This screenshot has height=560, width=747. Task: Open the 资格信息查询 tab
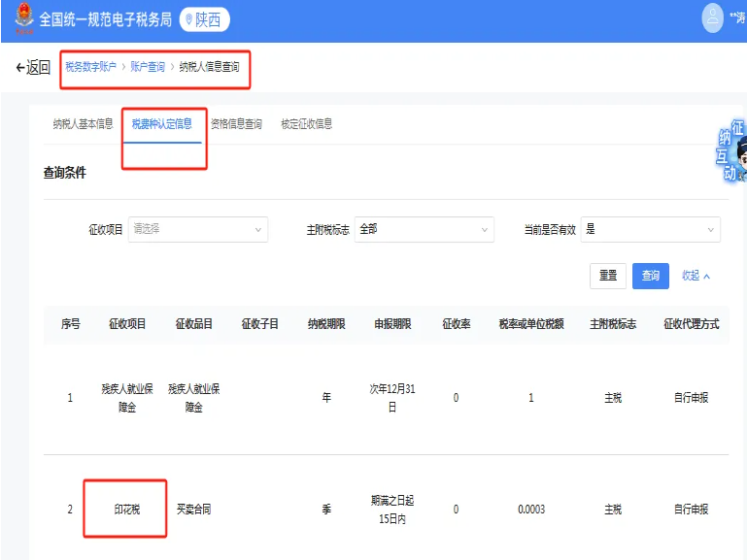click(x=236, y=124)
